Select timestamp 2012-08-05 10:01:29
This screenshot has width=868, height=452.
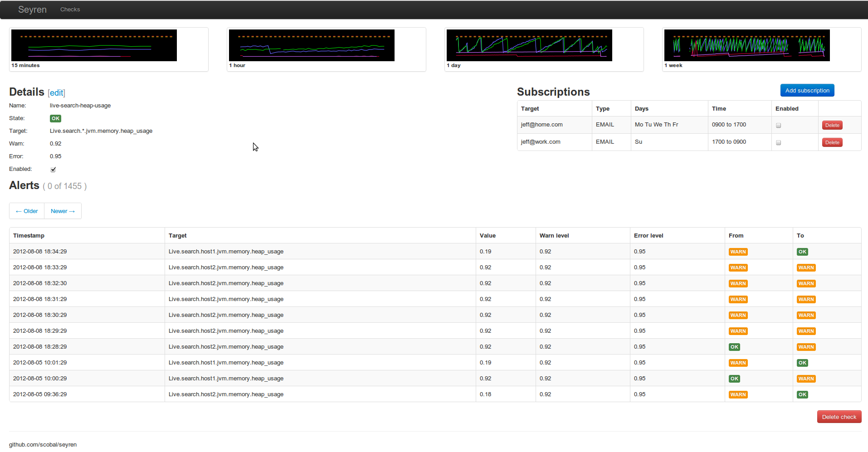coord(40,362)
